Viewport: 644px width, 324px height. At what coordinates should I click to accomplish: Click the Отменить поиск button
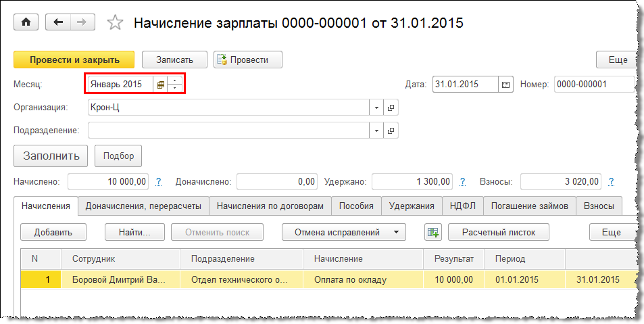click(218, 232)
